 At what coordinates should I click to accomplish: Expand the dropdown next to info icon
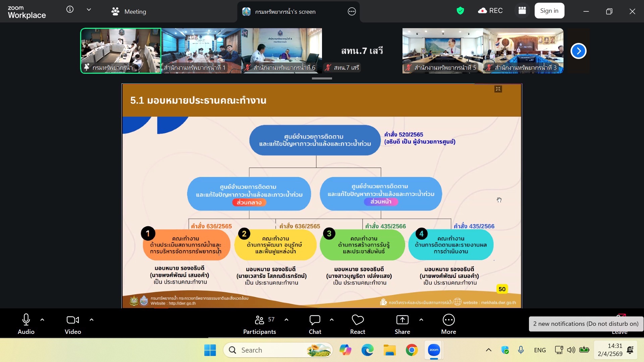point(89,10)
